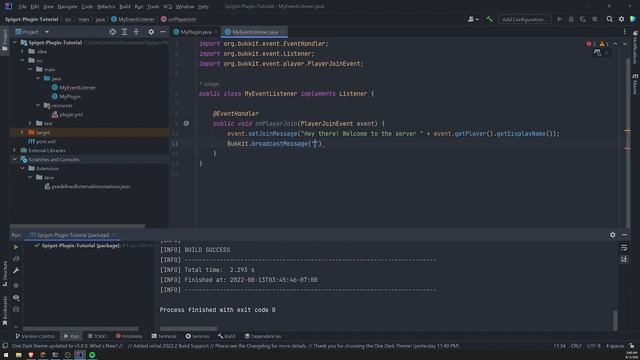Open IDE settings gear in top toolbar

coord(621,19)
